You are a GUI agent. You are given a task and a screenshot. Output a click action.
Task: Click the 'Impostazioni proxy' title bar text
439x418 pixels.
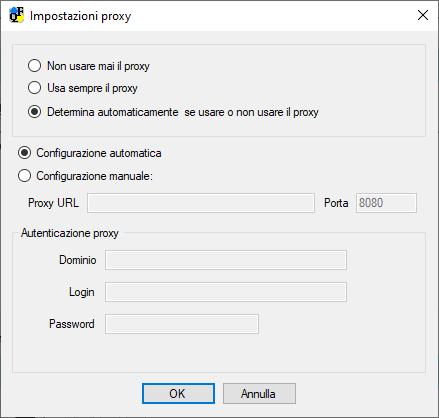[x=80, y=16]
